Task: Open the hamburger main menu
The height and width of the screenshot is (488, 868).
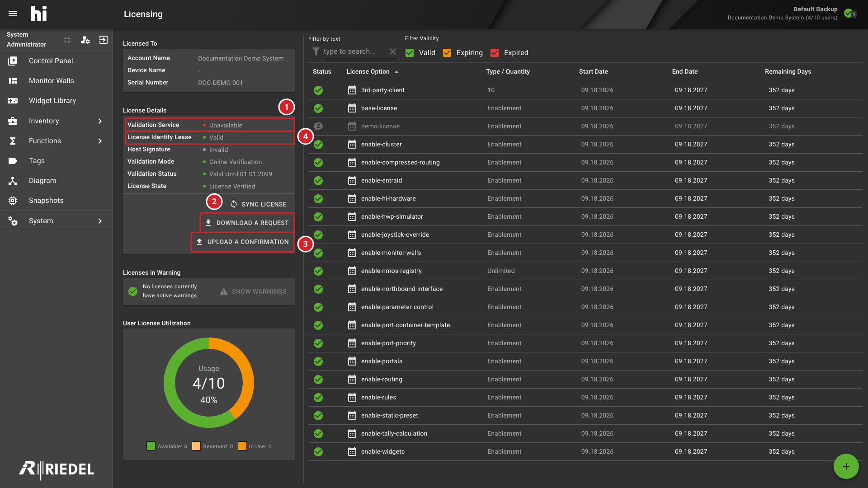Action: point(13,14)
